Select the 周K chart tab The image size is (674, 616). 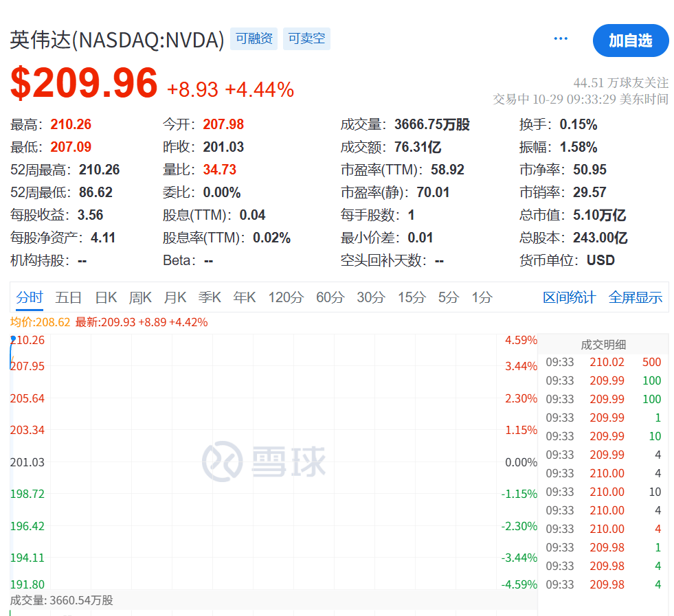click(140, 297)
